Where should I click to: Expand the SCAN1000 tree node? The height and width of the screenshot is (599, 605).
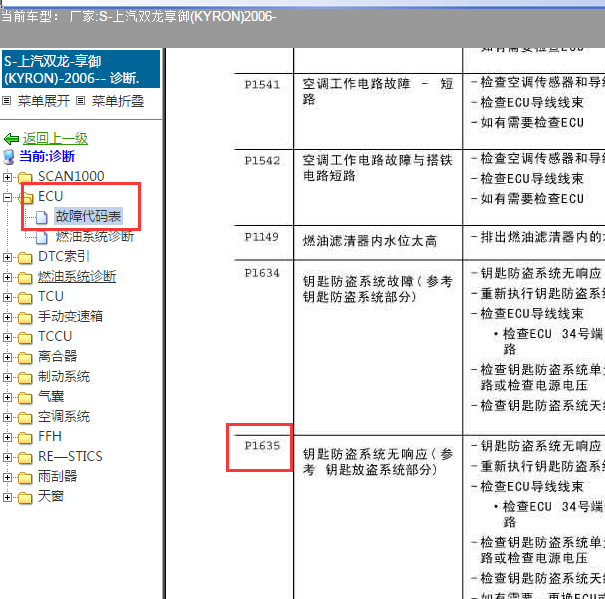click(7, 177)
